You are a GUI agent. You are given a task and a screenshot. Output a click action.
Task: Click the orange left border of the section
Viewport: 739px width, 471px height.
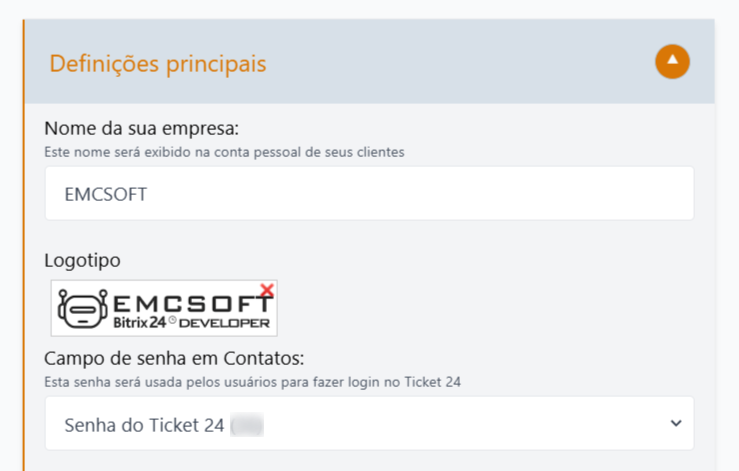(x=24, y=245)
